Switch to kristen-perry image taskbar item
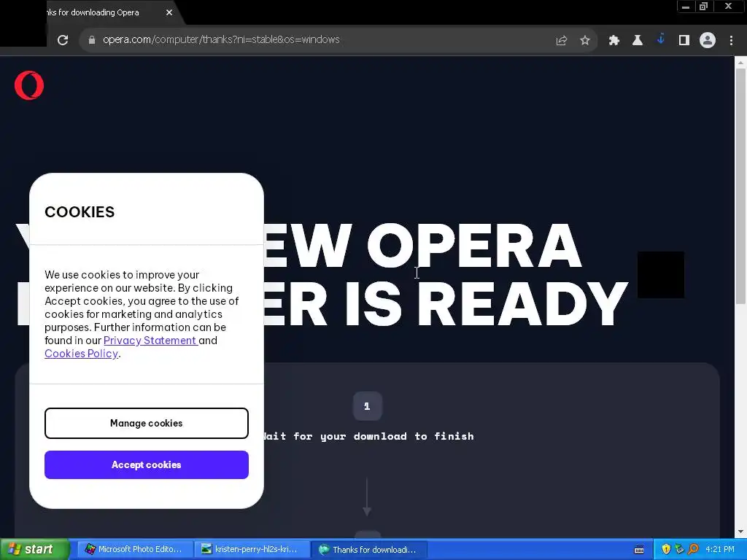Image resolution: width=747 pixels, height=560 pixels. point(251,550)
